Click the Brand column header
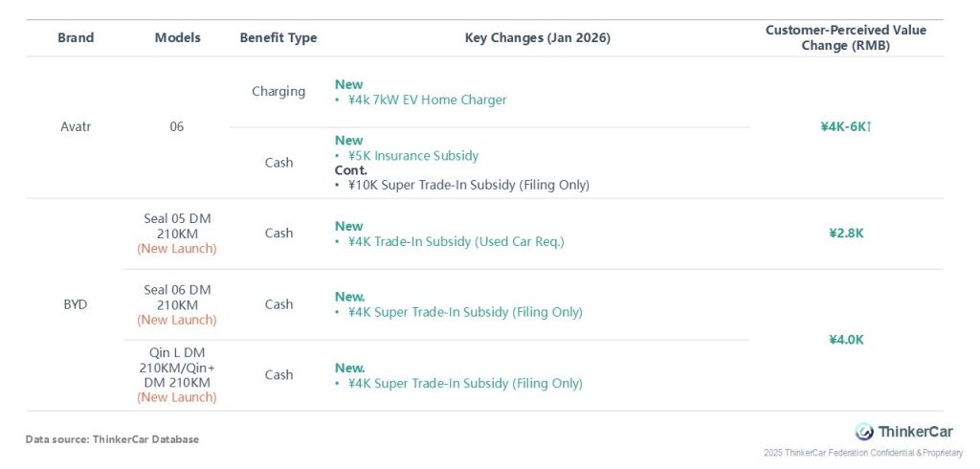The image size is (980, 469). click(x=76, y=38)
